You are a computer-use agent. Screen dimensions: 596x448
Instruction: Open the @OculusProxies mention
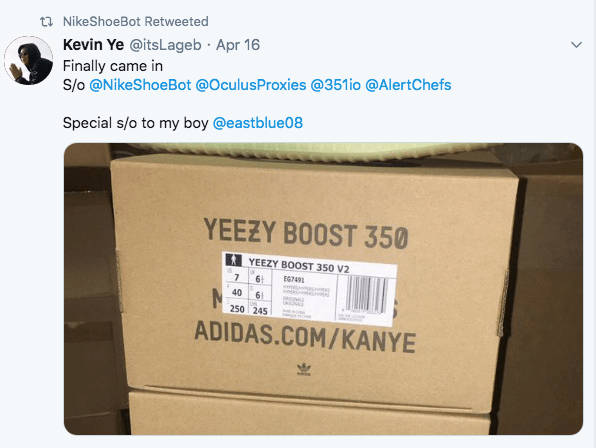(x=251, y=85)
